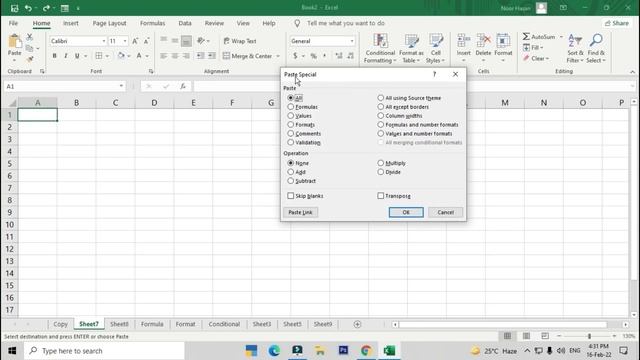This screenshot has height=360, width=640.
Task: Click the Insert cells icon
Action: (x=464, y=41)
